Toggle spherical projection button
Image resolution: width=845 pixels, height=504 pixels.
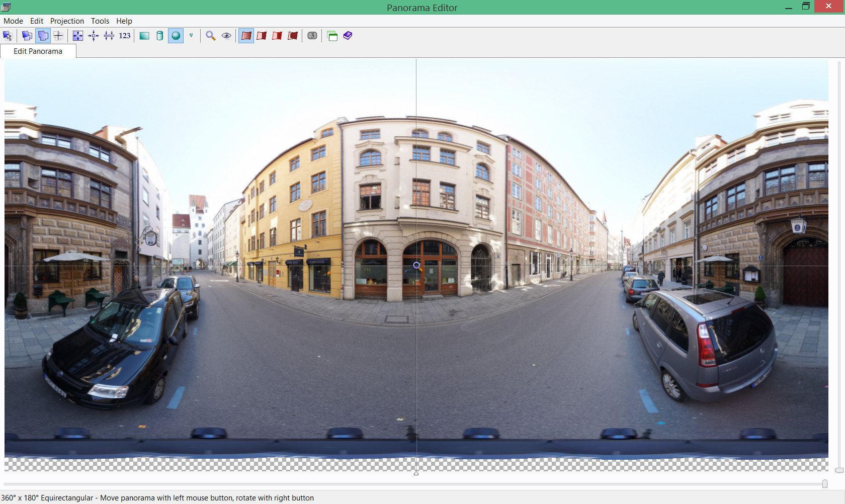tap(176, 36)
